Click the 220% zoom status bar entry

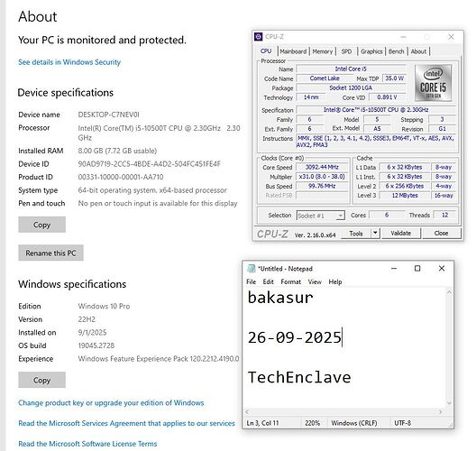coord(313,423)
